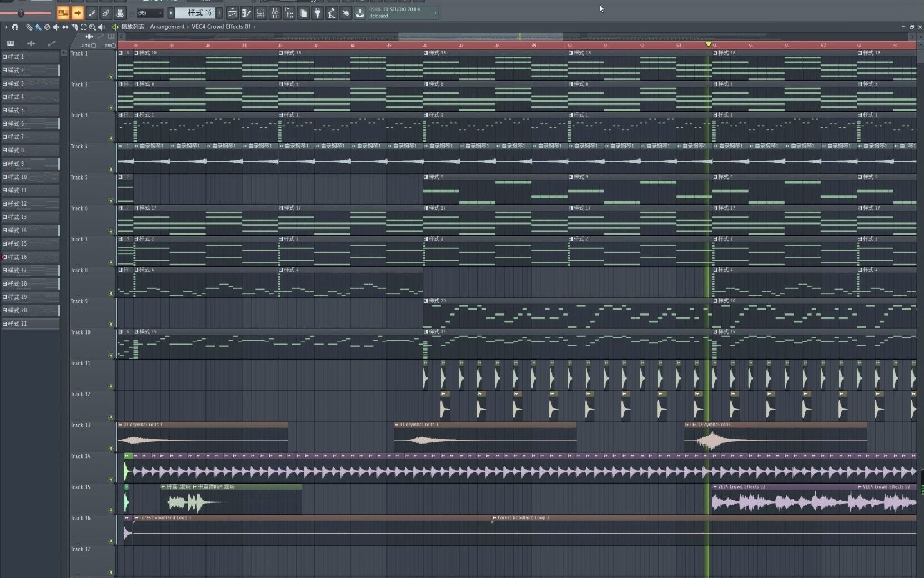This screenshot has height=578, width=924.
Task: Select the Slice tool
Action: coord(74,27)
